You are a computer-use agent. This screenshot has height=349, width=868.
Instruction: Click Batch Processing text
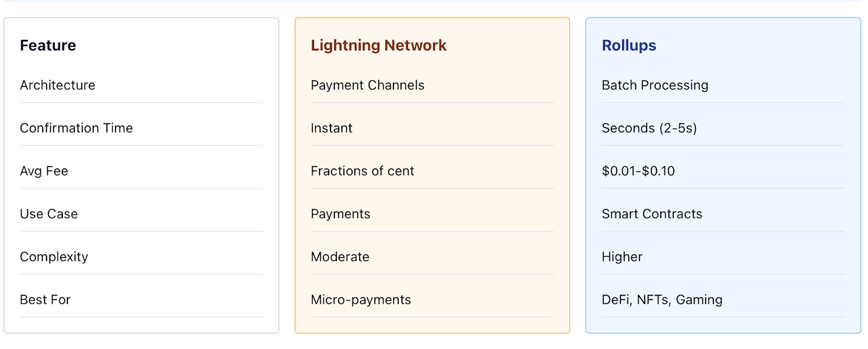click(x=655, y=85)
